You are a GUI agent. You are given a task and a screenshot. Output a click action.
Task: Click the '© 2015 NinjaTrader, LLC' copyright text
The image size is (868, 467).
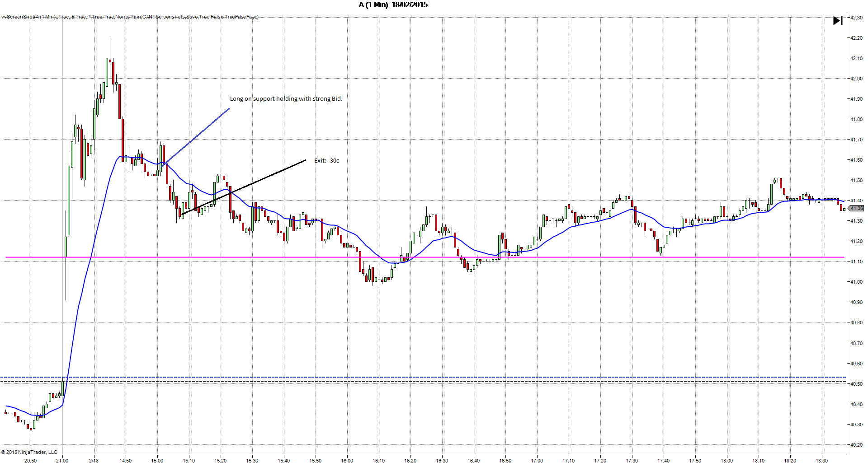[29, 452]
